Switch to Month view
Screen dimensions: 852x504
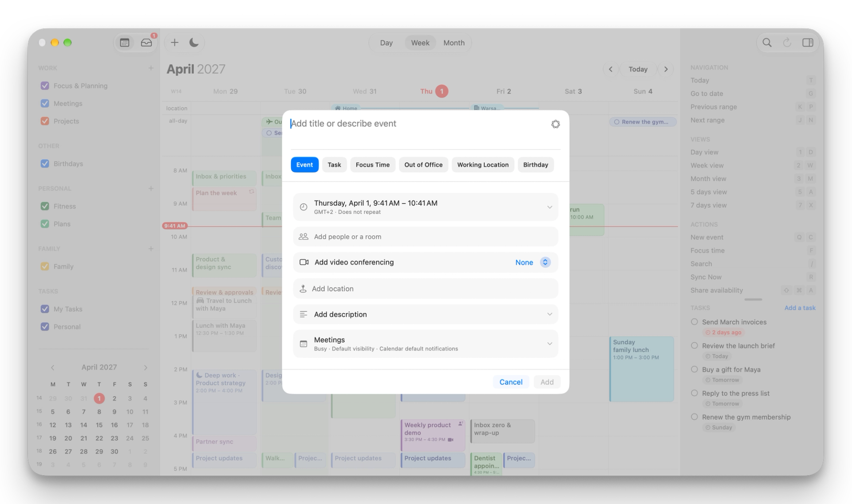[454, 43]
